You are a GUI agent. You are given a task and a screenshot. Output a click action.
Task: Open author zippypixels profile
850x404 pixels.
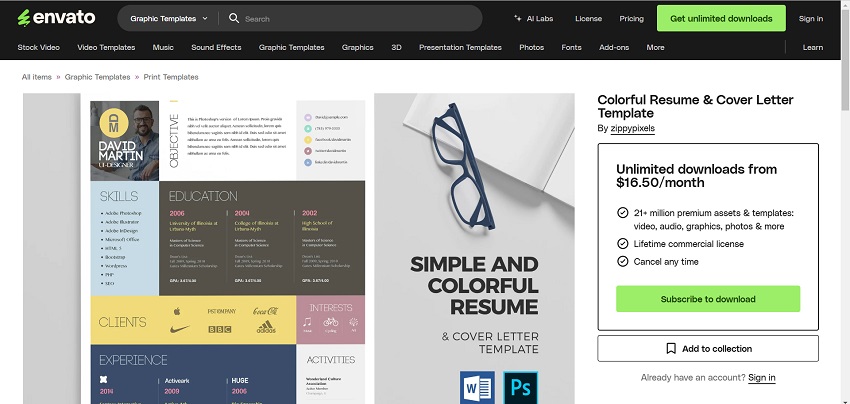point(633,129)
